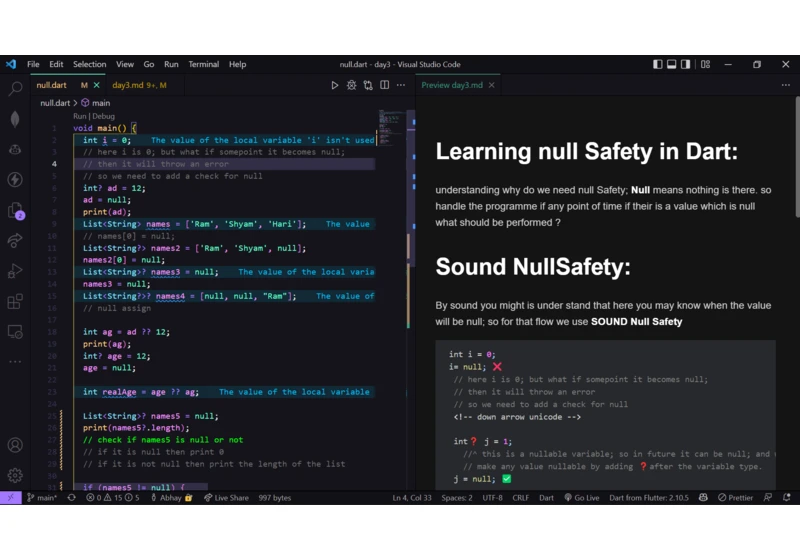
Task: Toggle primary side bar layout button
Action: pyautogui.click(x=658, y=64)
